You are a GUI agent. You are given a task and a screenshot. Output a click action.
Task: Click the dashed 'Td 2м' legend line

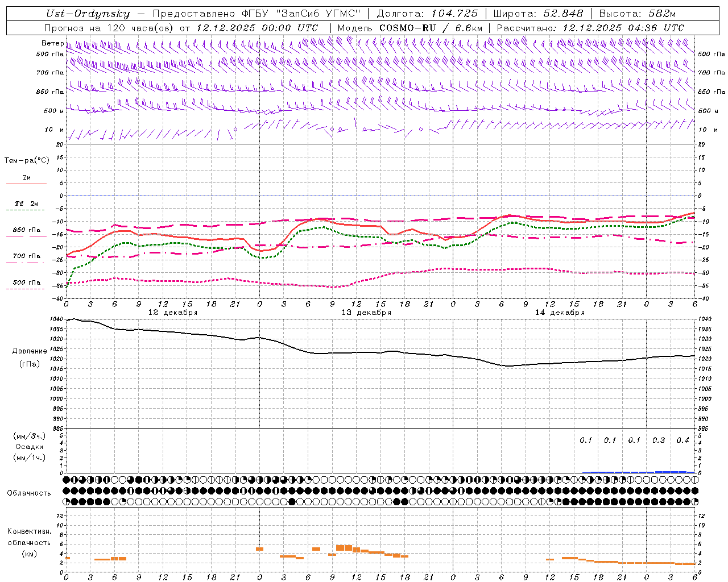[x=26, y=210]
